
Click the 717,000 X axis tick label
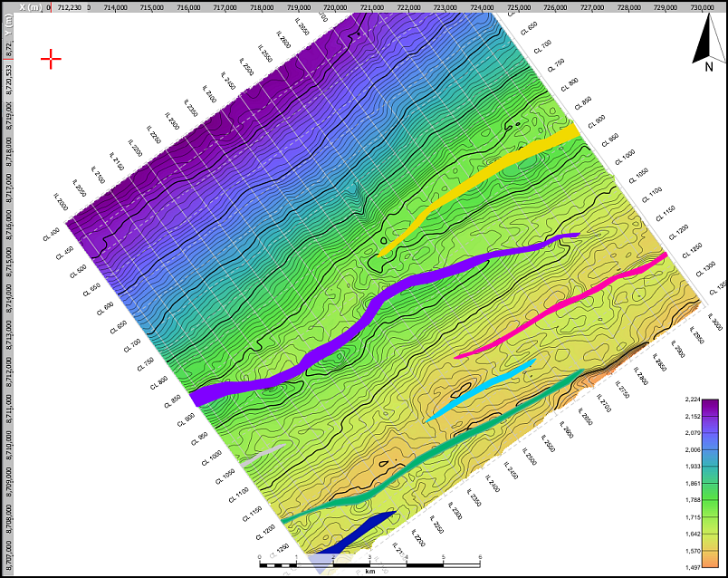click(225, 7)
